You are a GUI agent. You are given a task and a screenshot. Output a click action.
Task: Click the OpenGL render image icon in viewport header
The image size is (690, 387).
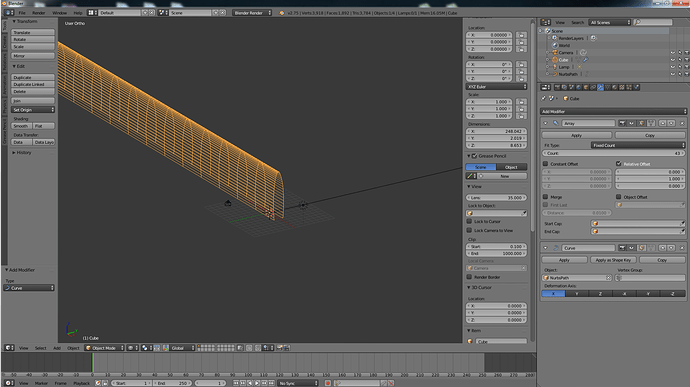(279, 348)
